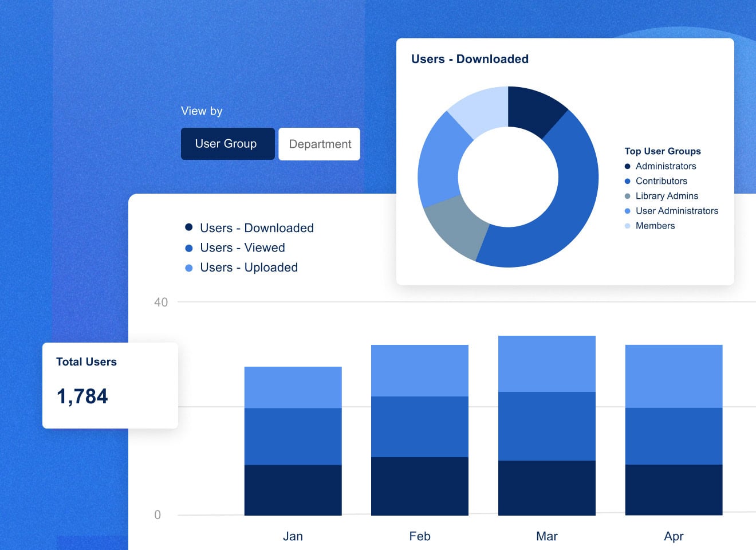Click the 1,784 total value

(x=82, y=396)
